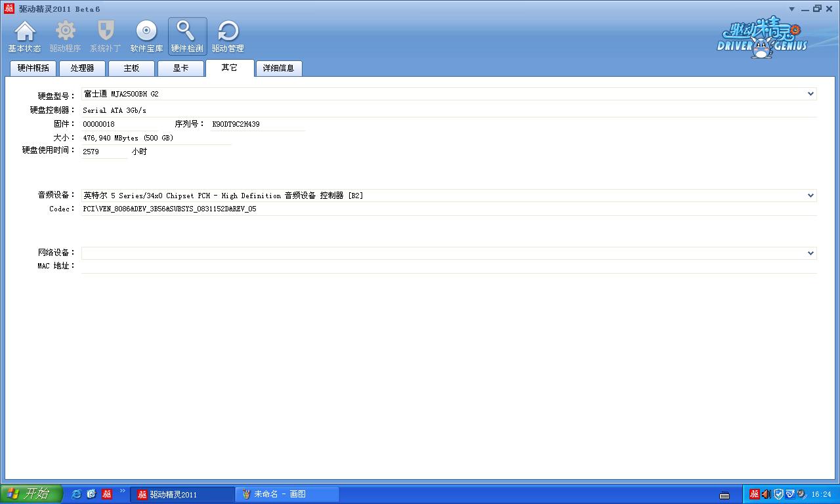Click the Codec PCI\VEN_8086 value

pos(169,209)
